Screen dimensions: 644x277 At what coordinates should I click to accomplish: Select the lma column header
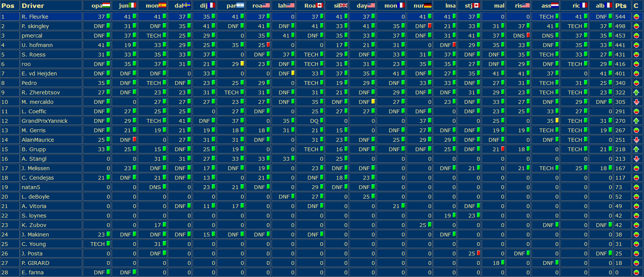pos(450,6)
